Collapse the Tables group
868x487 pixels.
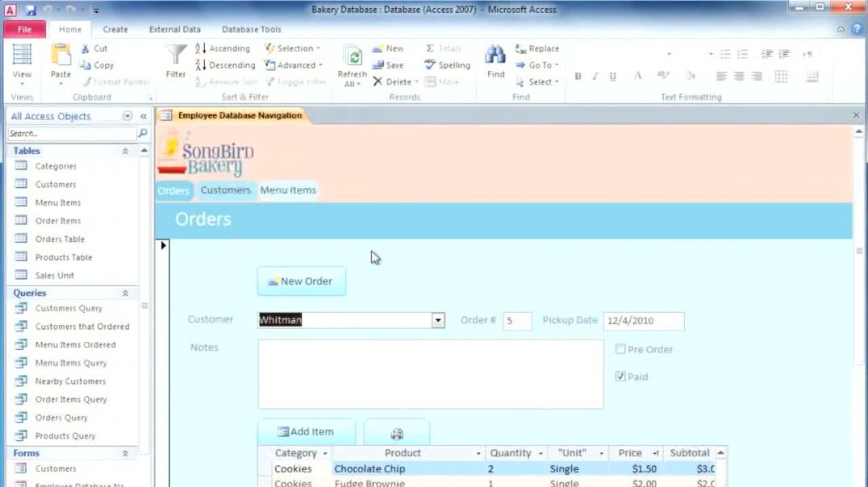125,151
